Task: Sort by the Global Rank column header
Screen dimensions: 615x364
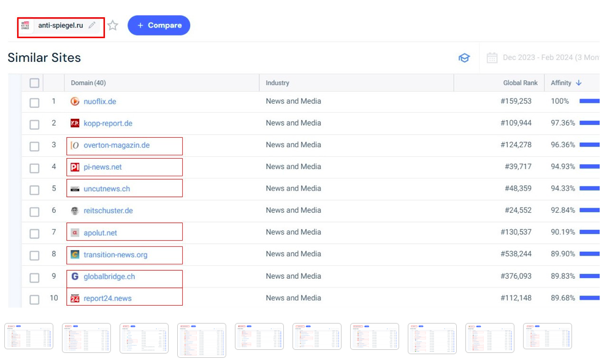Action: click(x=520, y=83)
